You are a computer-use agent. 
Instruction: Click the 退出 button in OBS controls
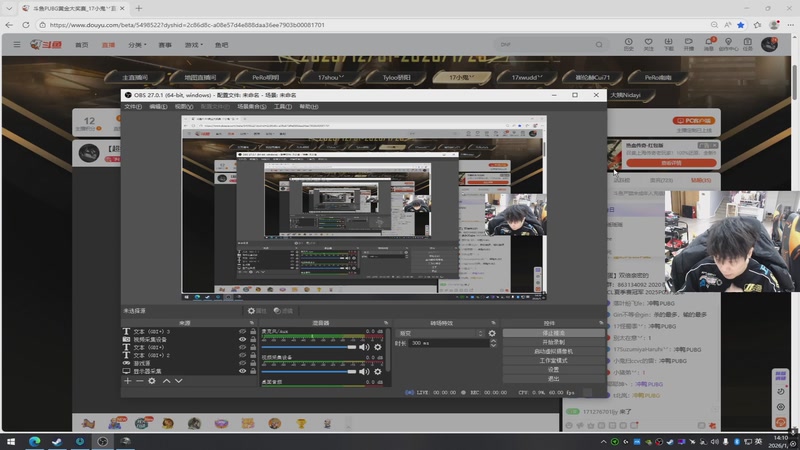554,379
